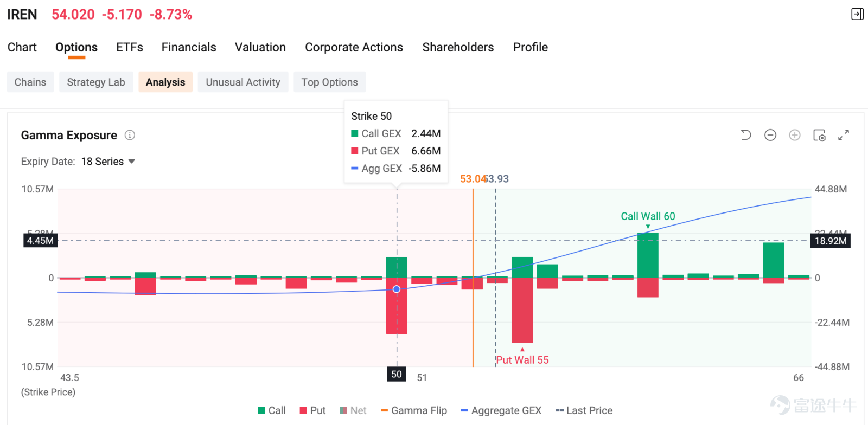Click the Agg GEX -5.86M tooltip row
This screenshot has height=425, width=868.
396,168
